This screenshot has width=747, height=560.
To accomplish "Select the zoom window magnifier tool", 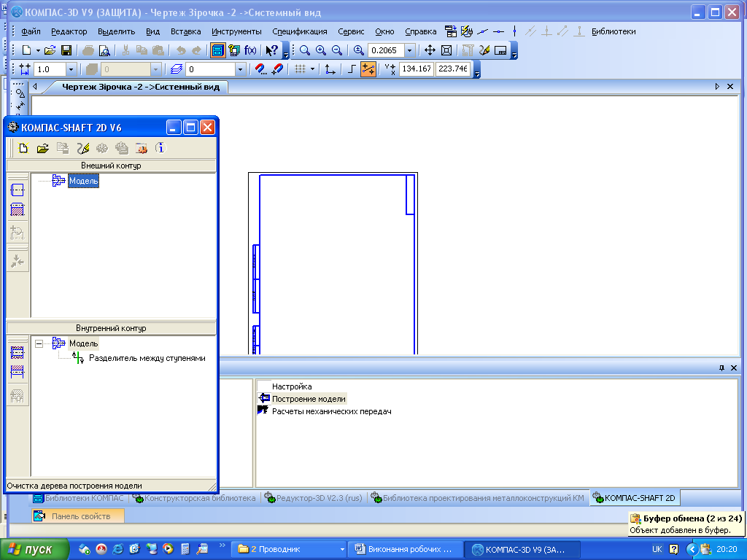I will coord(305,50).
